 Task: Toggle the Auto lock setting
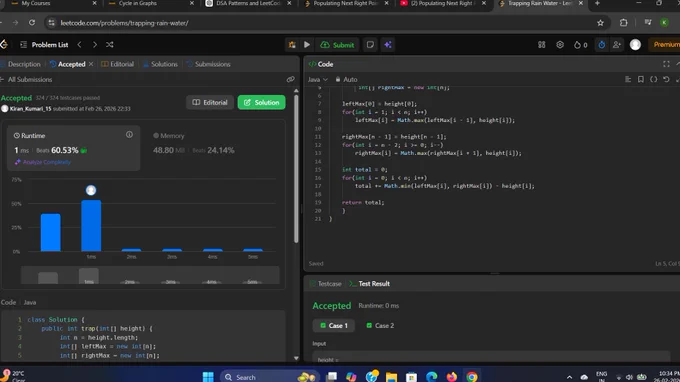click(x=347, y=79)
